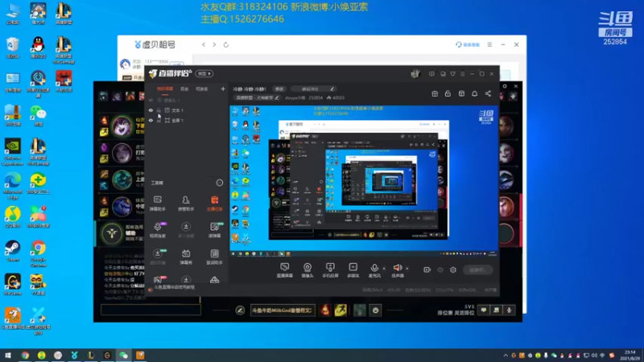
Task: Open WeChat from the taskbar
Action: point(124,355)
